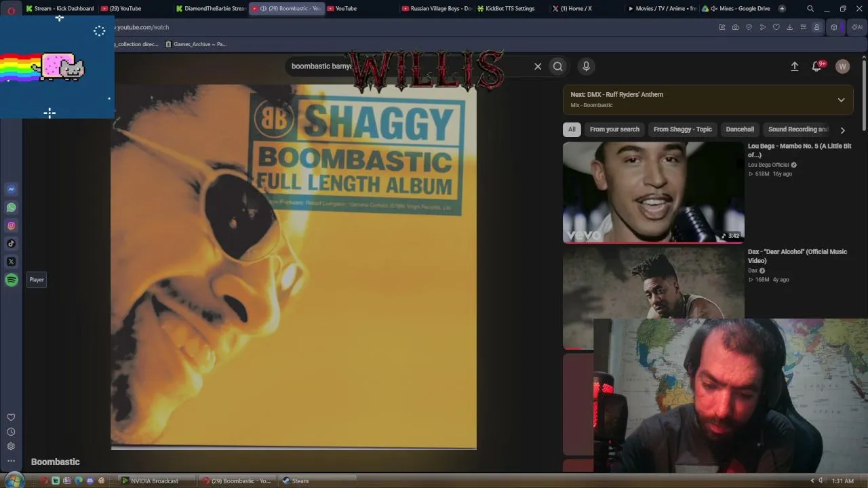Select the From your search chip
The height and width of the screenshot is (488, 868).
[x=614, y=129]
